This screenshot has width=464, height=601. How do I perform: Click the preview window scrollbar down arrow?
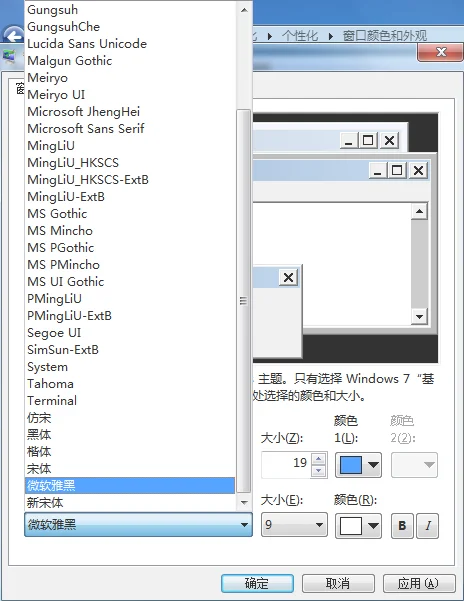click(419, 317)
